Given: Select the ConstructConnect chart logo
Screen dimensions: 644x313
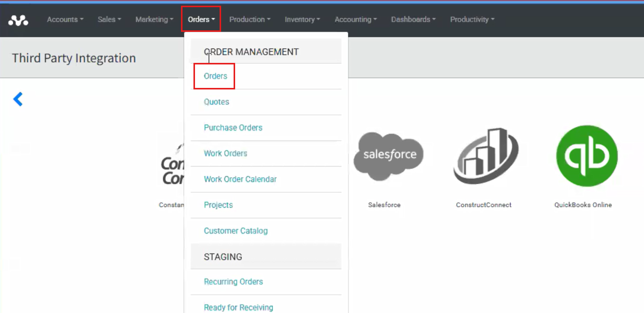Looking at the screenshot, I should 486,156.
